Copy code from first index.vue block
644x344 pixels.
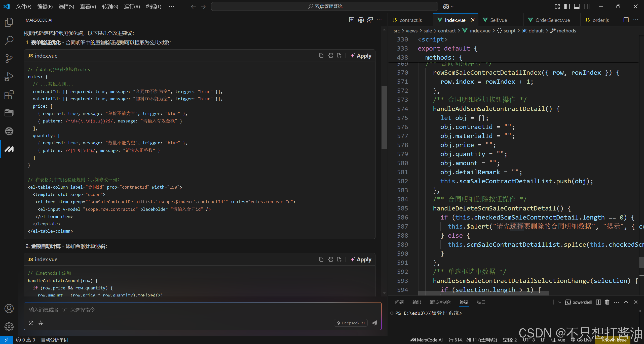pyautogui.click(x=321, y=56)
